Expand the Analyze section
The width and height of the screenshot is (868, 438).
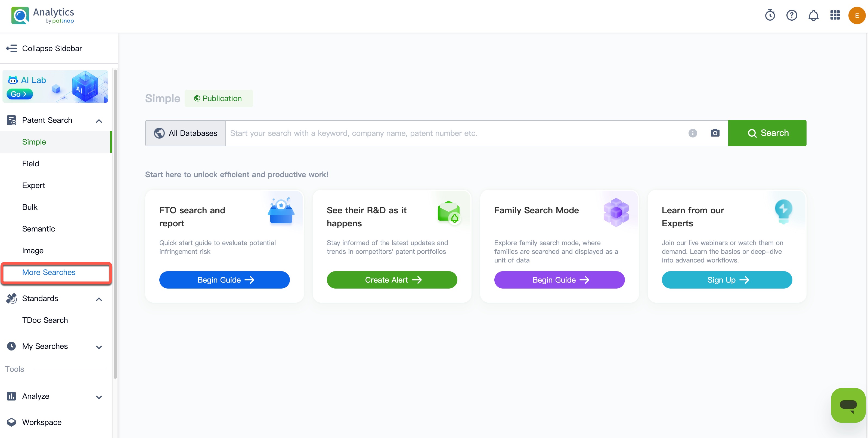99,397
